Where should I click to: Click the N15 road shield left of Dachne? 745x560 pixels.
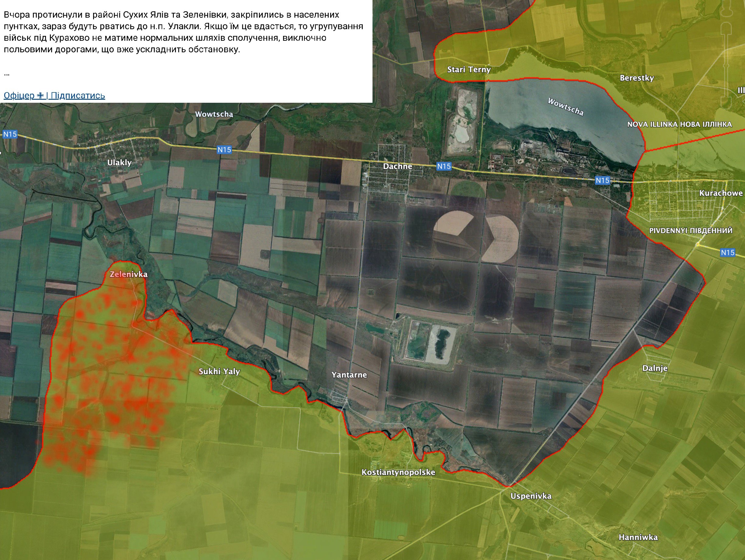[x=224, y=149]
